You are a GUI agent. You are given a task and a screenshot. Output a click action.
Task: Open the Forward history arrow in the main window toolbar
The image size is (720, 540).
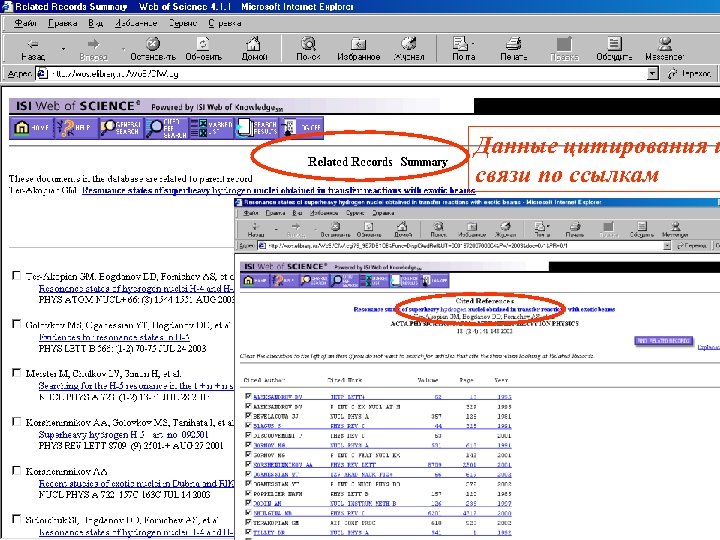tap(124, 49)
